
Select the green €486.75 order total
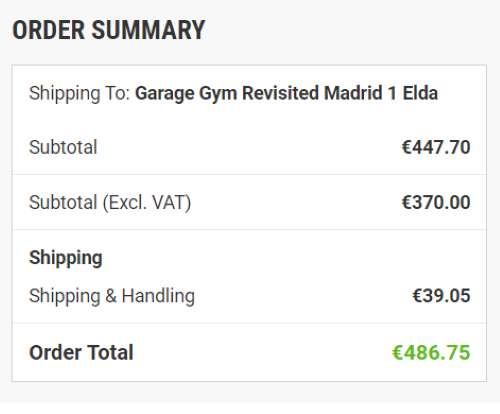[x=431, y=352]
